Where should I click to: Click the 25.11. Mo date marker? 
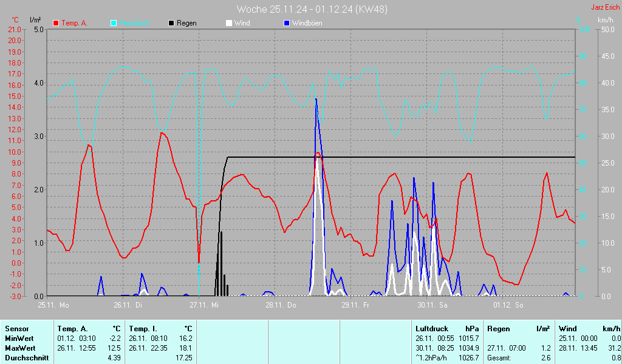(53, 305)
